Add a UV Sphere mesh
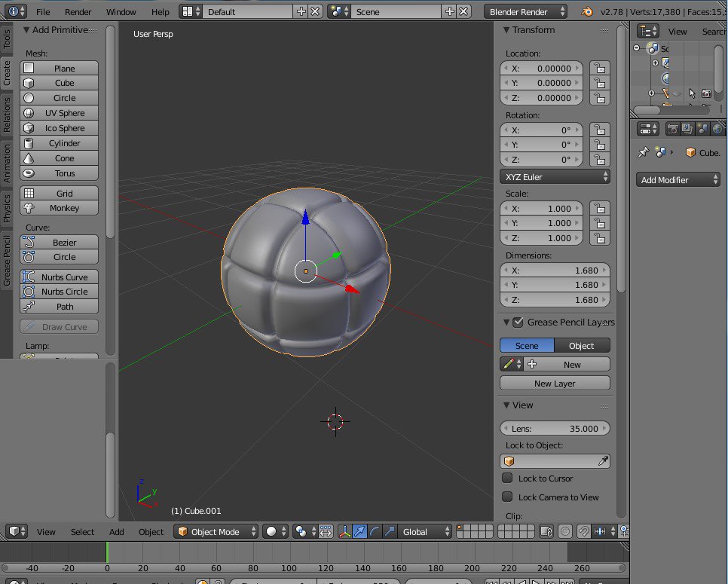 [59, 113]
